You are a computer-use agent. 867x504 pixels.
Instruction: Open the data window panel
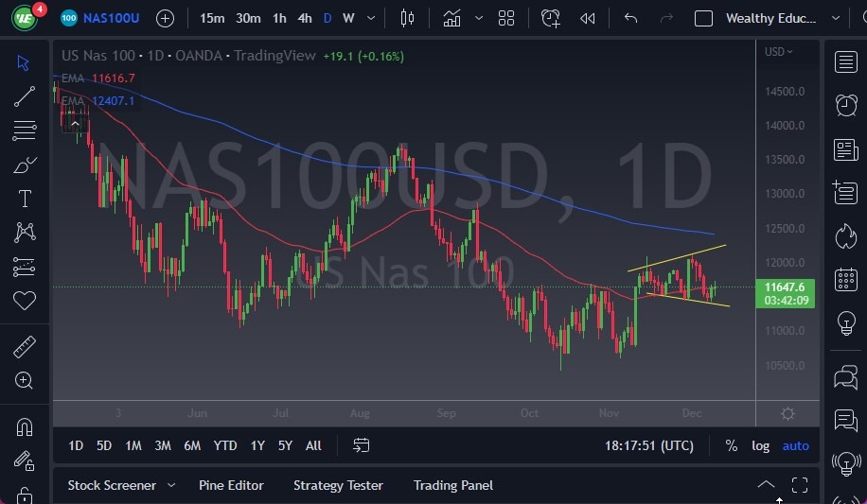coord(846,192)
